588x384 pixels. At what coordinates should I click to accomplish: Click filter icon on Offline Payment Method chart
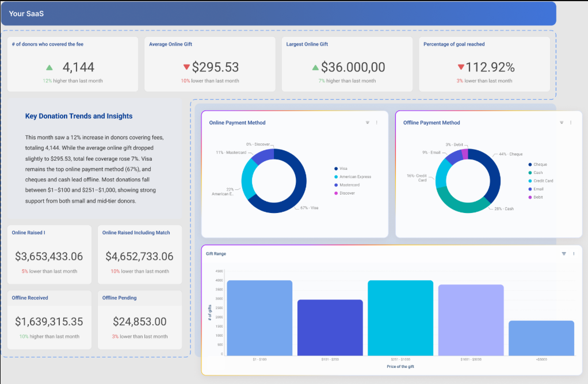[x=562, y=123]
